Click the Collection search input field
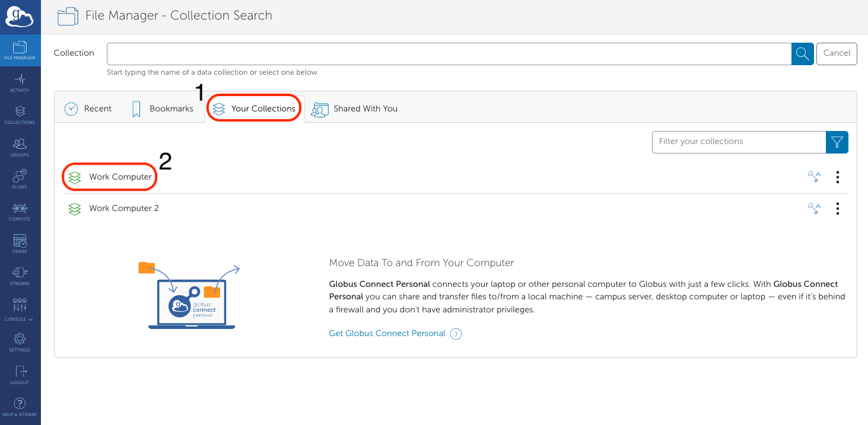The image size is (868, 425). click(449, 53)
